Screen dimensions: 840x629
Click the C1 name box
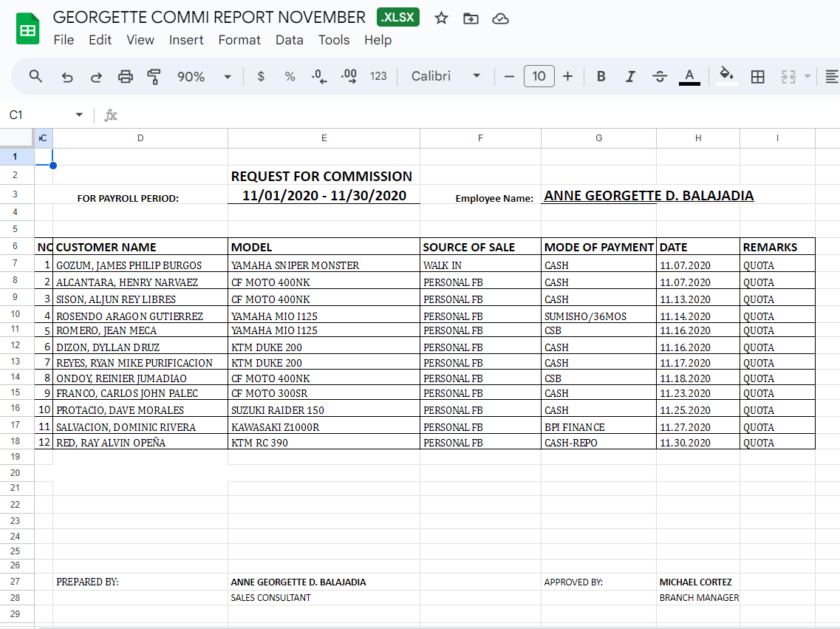[38, 115]
